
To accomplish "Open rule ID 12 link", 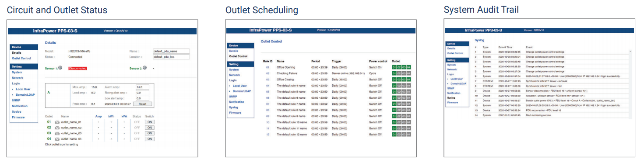I will click(267, 135).
